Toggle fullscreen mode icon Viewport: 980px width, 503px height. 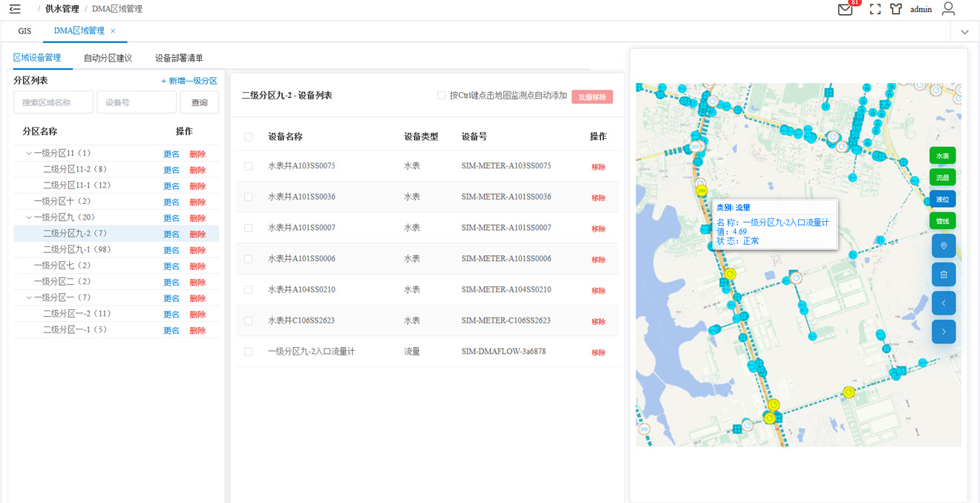pyautogui.click(x=875, y=10)
